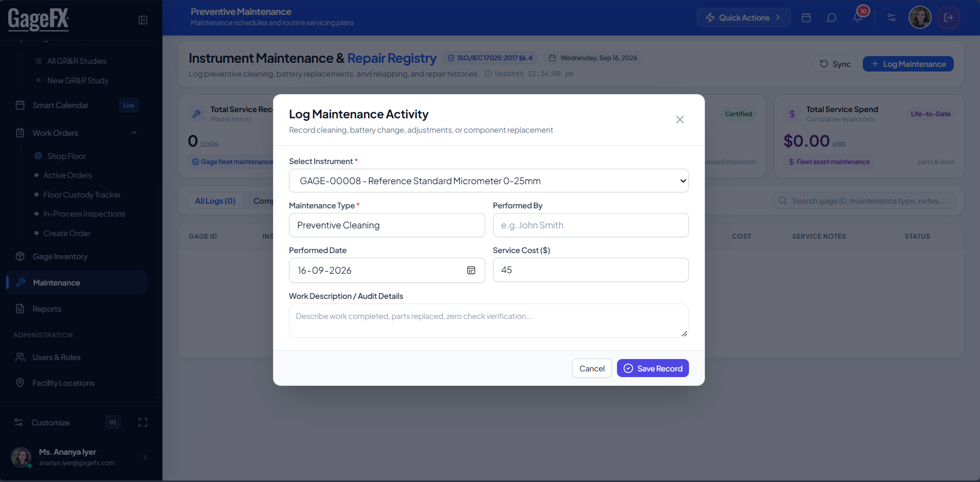Image resolution: width=980 pixels, height=482 pixels.
Task: Open the Select Instrument dropdown
Action: [x=488, y=181]
